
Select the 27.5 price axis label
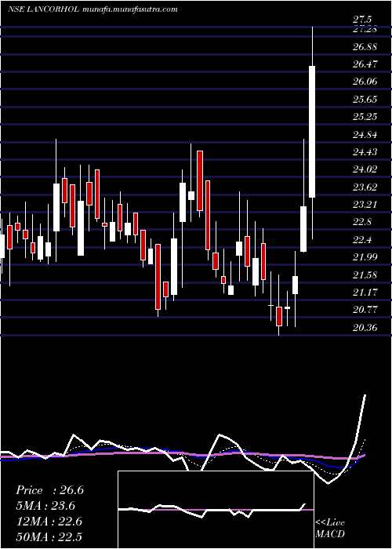362,20
